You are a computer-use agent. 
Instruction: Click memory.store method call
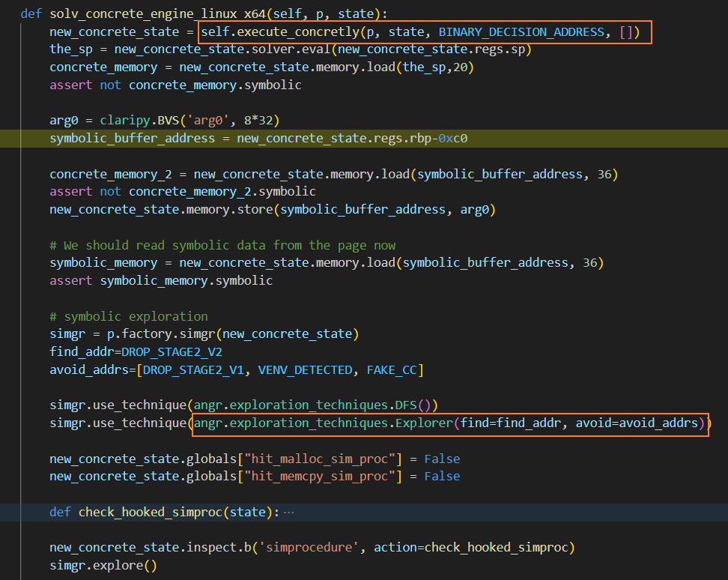click(229, 209)
